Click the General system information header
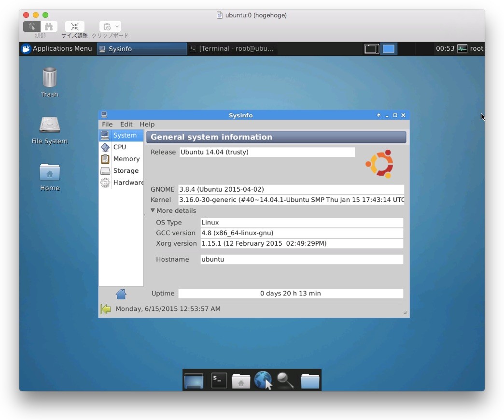 [276, 137]
